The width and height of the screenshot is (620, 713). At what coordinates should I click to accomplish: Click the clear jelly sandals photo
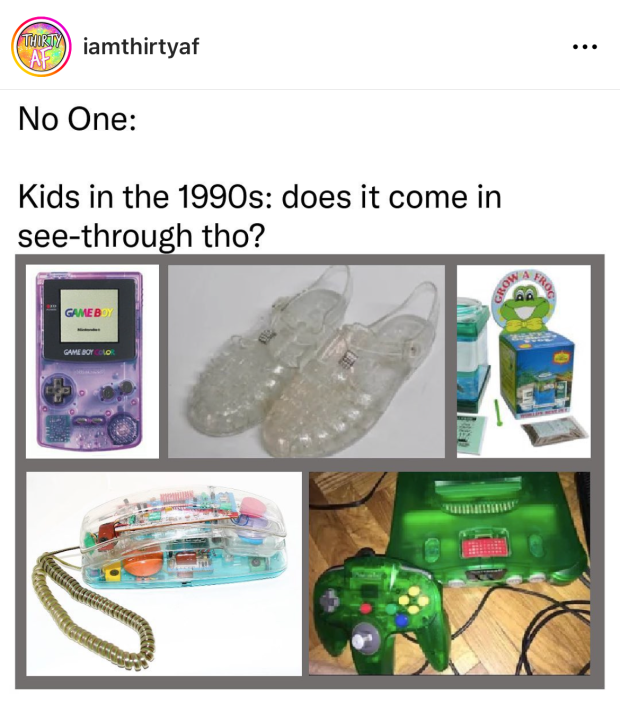[x=306, y=362]
